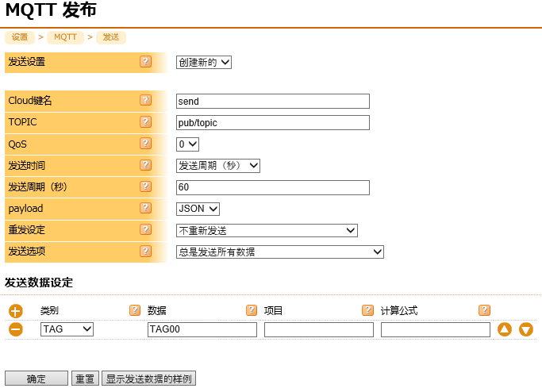Open the TAG 类别 dropdown
The image size is (542, 392).
67,329
